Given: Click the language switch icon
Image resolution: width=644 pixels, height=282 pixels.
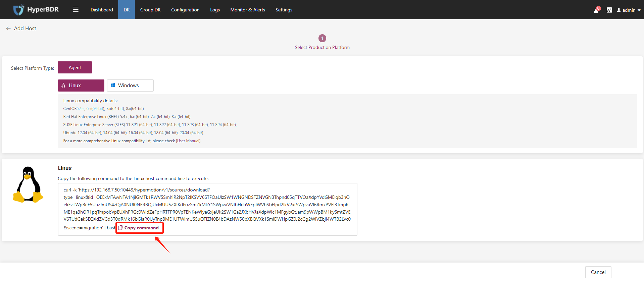Looking at the screenshot, I should click(609, 10).
